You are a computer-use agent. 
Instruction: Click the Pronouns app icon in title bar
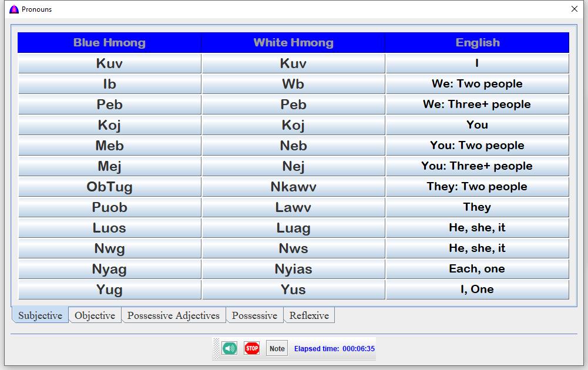pos(14,9)
